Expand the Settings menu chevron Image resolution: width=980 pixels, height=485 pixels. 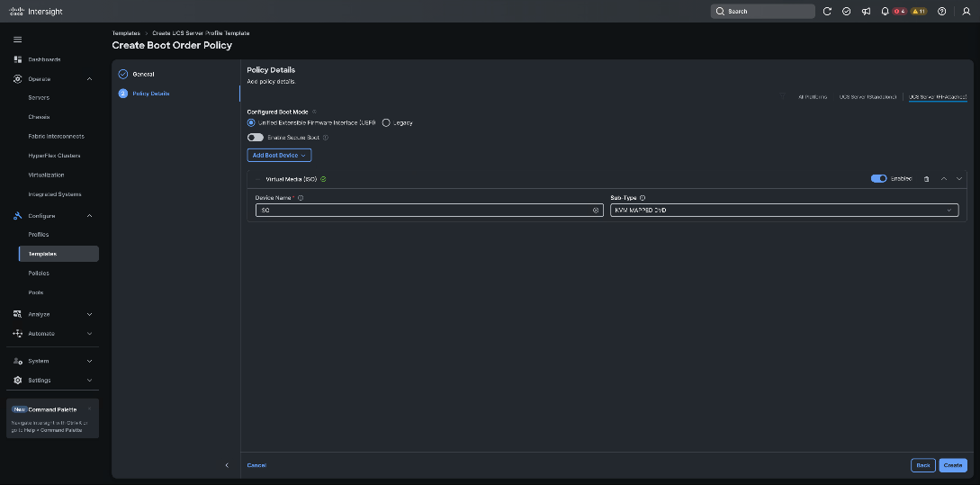(x=89, y=381)
